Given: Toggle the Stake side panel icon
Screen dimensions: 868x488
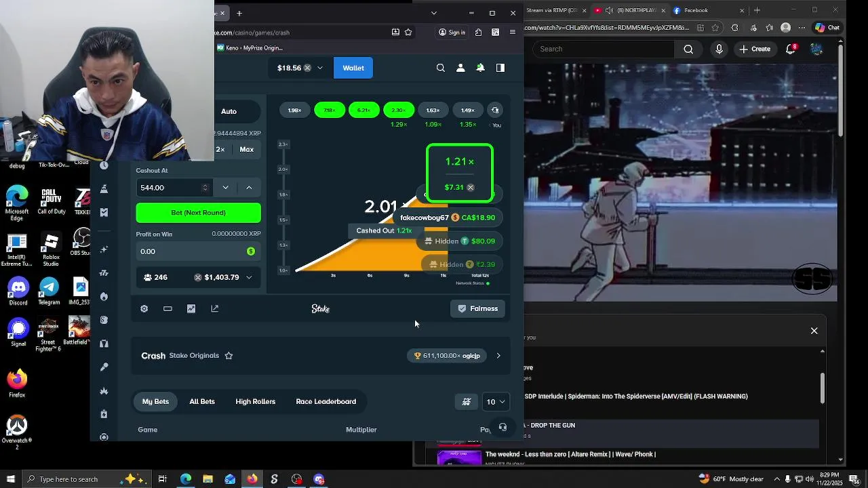Looking at the screenshot, I should pyautogui.click(x=500, y=68).
